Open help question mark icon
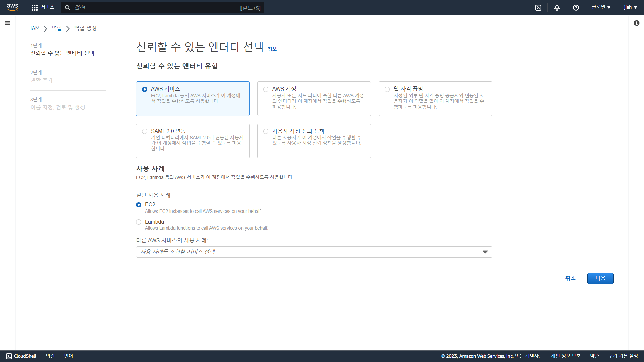Screen dimensions: 644x362 (x=576, y=8)
